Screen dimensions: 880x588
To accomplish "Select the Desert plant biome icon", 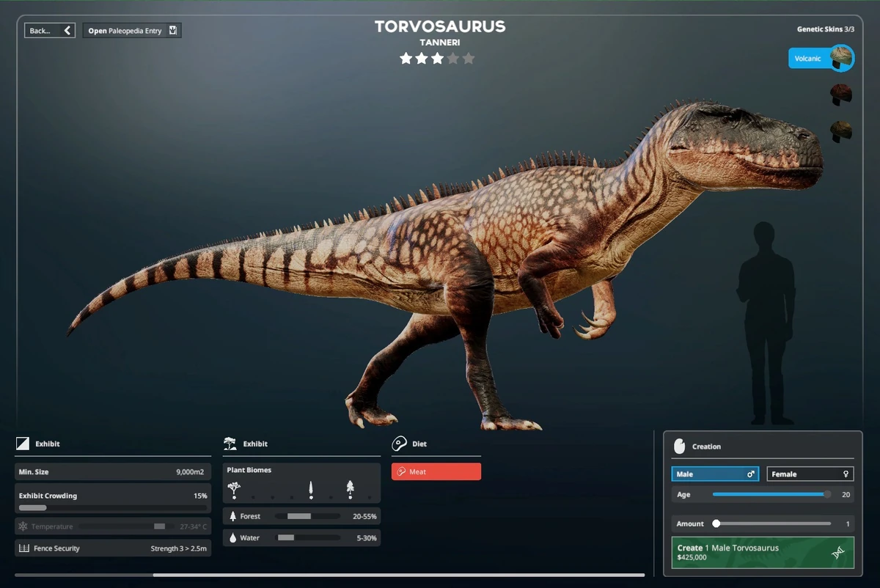I will (235, 487).
